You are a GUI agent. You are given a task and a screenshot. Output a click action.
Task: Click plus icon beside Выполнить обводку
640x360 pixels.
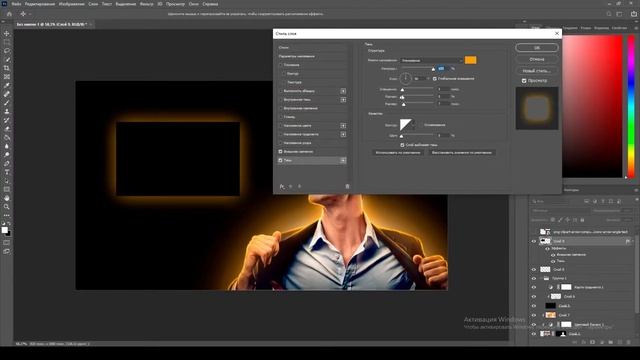343,91
